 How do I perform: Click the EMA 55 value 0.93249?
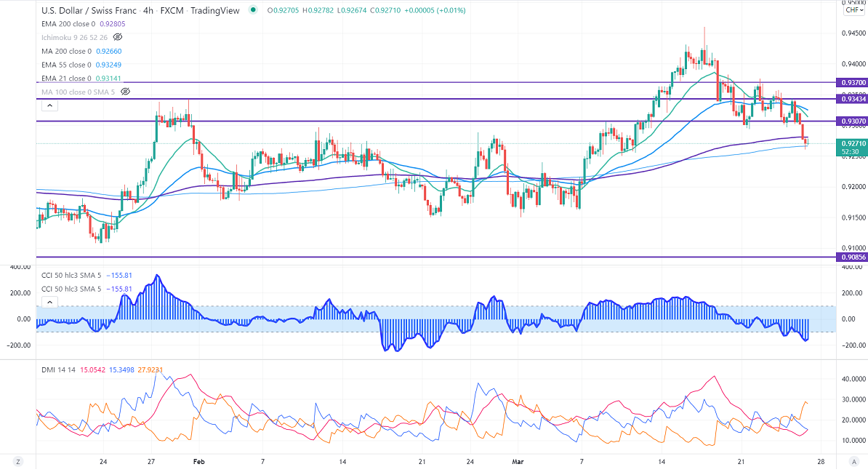point(108,65)
